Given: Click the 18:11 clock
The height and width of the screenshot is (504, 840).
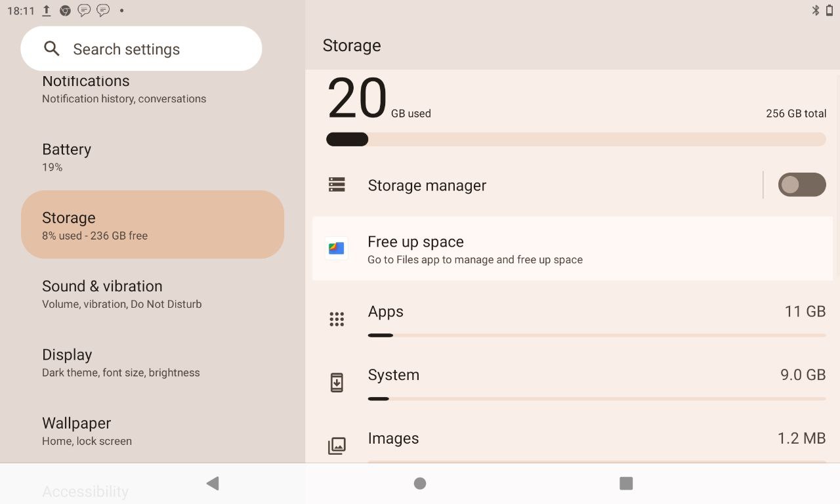Looking at the screenshot, I should (21, 10).
